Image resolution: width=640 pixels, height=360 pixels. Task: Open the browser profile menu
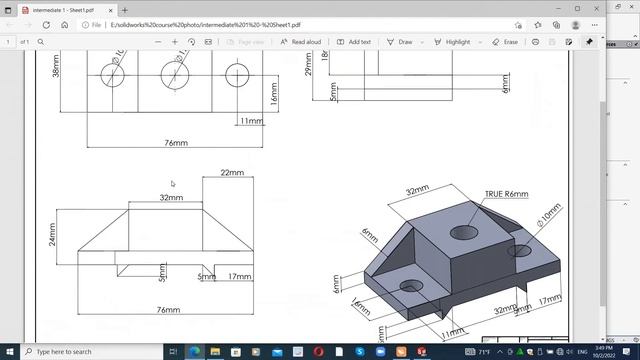pos(576,25)
